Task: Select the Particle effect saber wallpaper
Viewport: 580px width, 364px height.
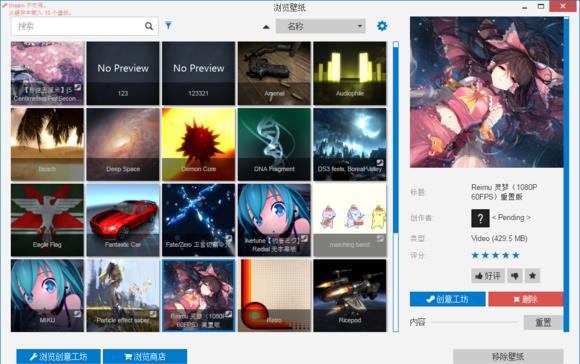Action: point(123,296)
